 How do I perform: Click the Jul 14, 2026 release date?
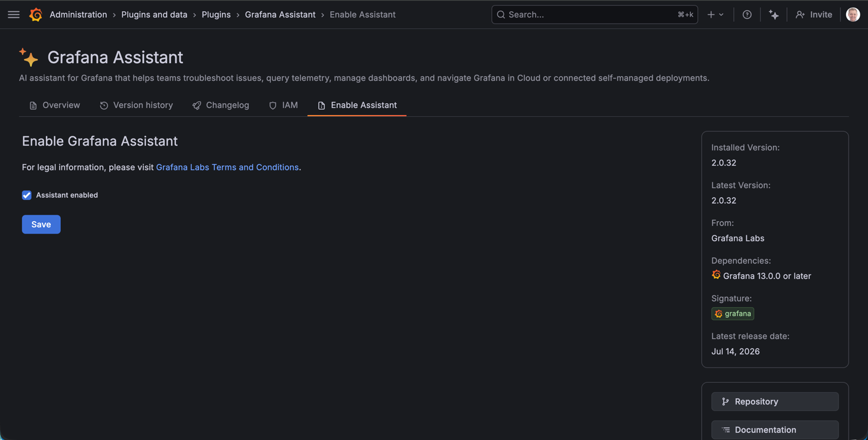pyautogui.click(x=736, y=352)
